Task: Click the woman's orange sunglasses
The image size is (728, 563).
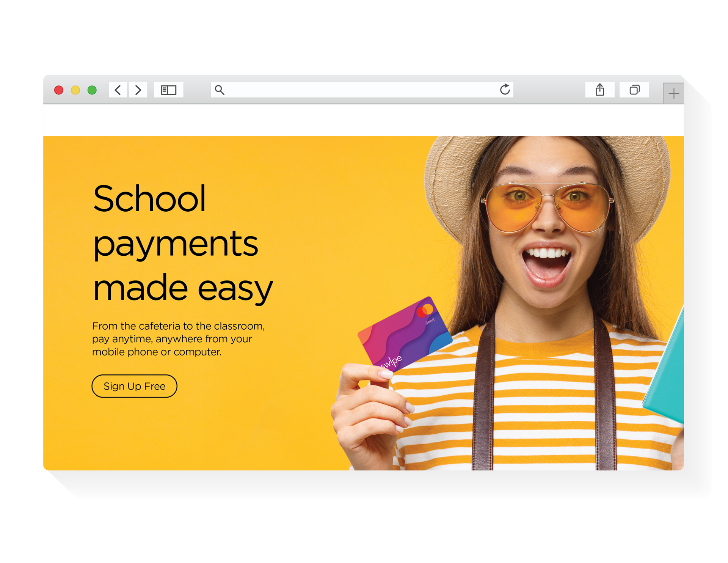Action: (x=548, y=207)
